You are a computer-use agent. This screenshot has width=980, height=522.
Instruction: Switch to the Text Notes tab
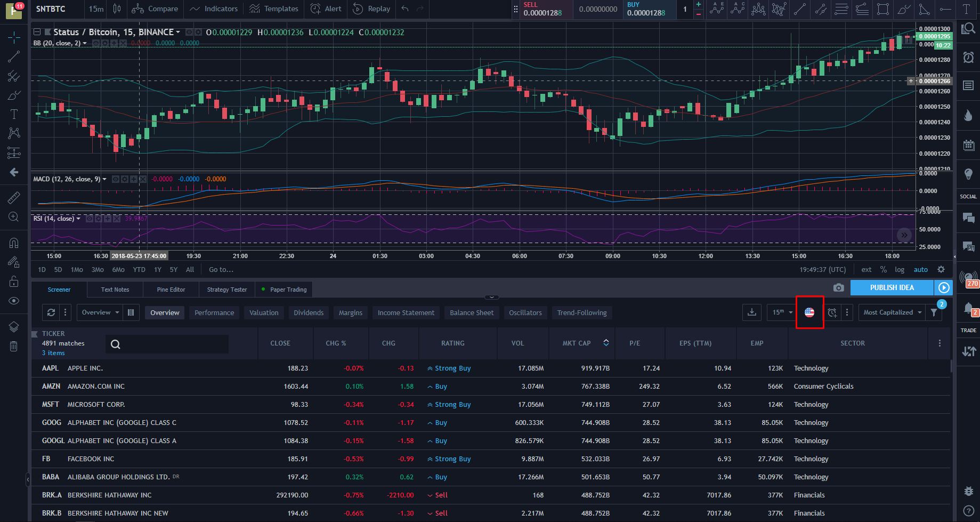pos(115,290)
